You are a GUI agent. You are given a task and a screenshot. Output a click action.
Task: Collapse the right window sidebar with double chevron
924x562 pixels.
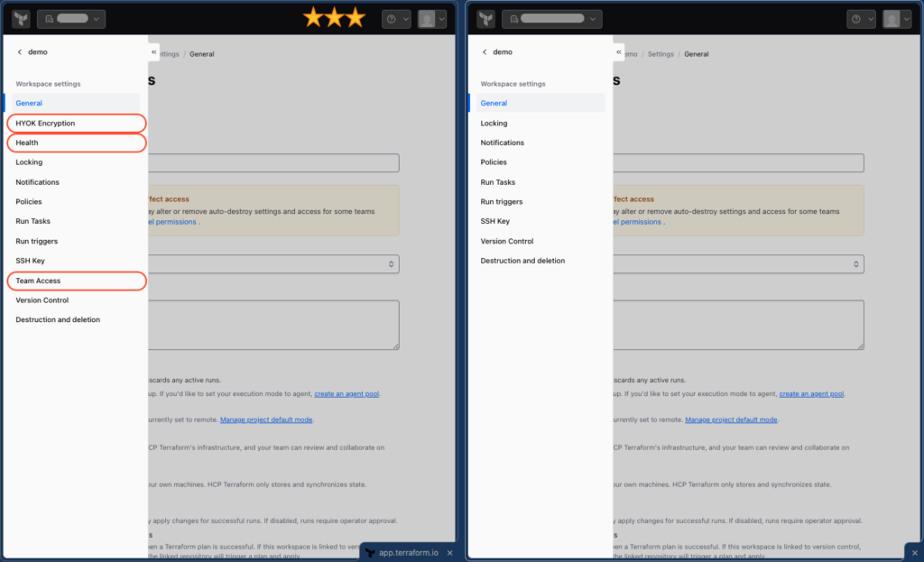tap(619, 51)
